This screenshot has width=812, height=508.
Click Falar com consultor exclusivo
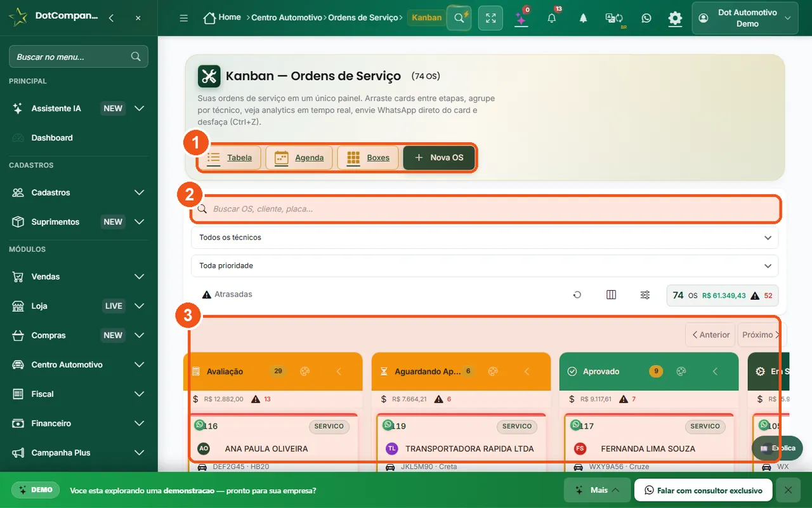click(703, 490)
